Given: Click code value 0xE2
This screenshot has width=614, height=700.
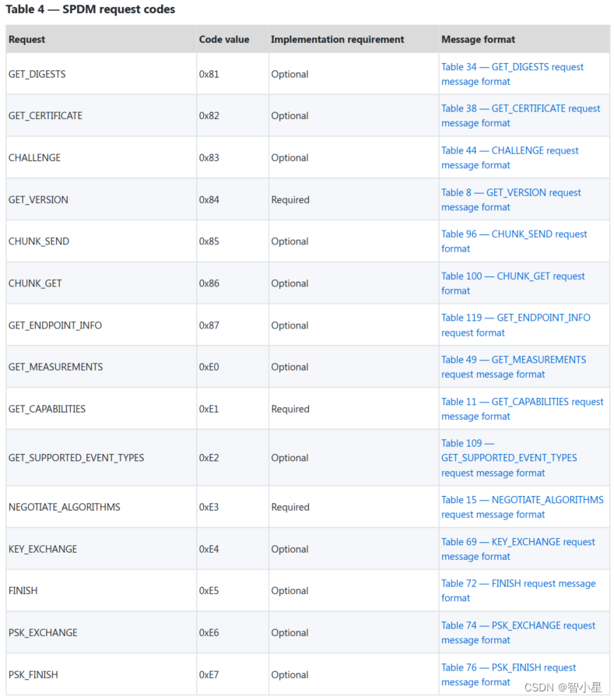Looking at the screenshot, I should tap(209, 458).
